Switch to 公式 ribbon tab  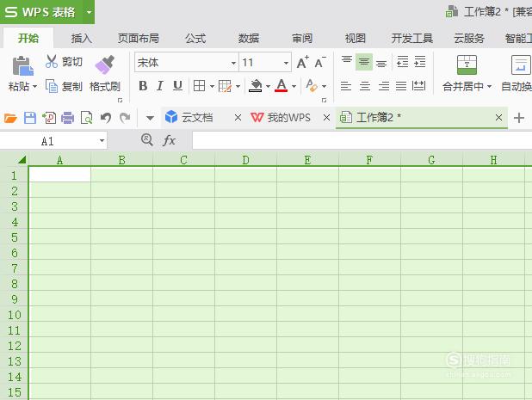(195, 39)
